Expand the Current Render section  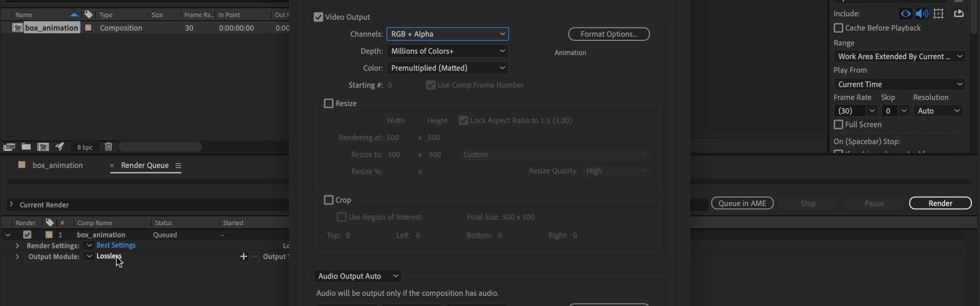coord(11,205)
